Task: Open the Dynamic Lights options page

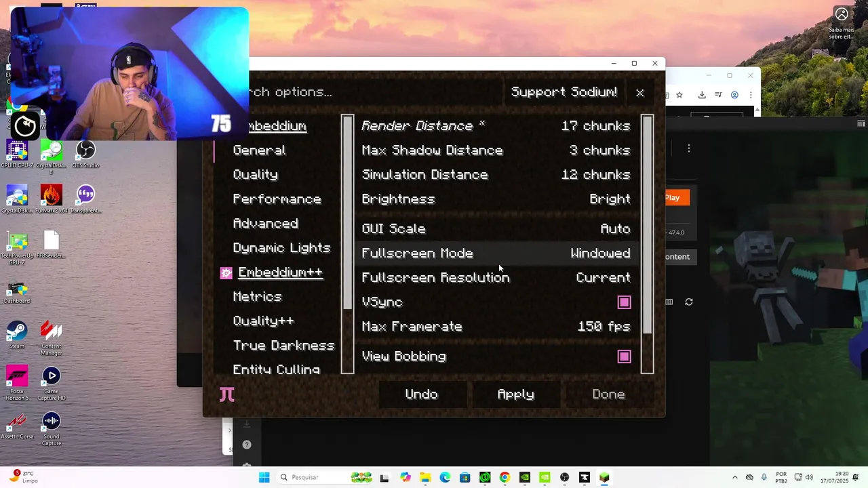Action: [281, 248]
